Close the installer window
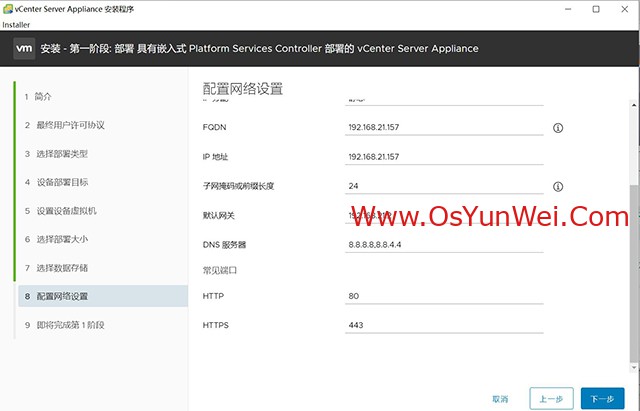The height and width of the screenshot is (411, 640). click(624, 9)
